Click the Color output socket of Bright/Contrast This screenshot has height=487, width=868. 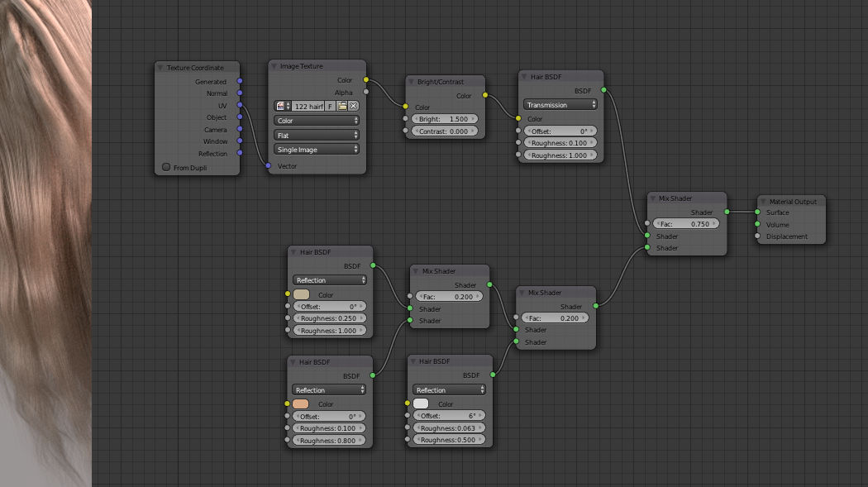(485, 95)
